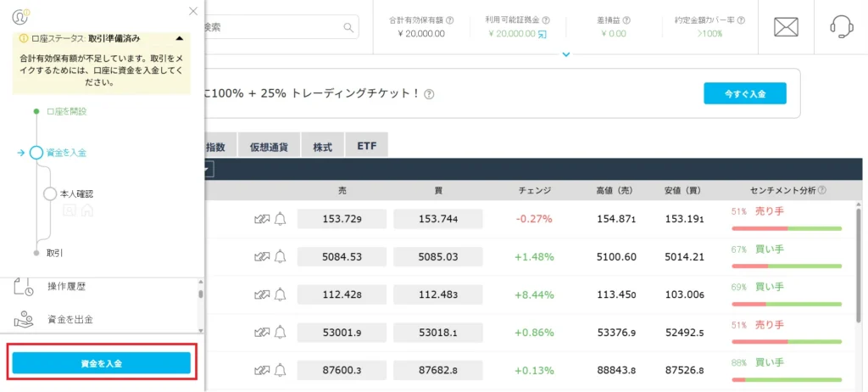This screenshot has width=868, height=392.
Task: Buy at 153.744
Action: 438,219
